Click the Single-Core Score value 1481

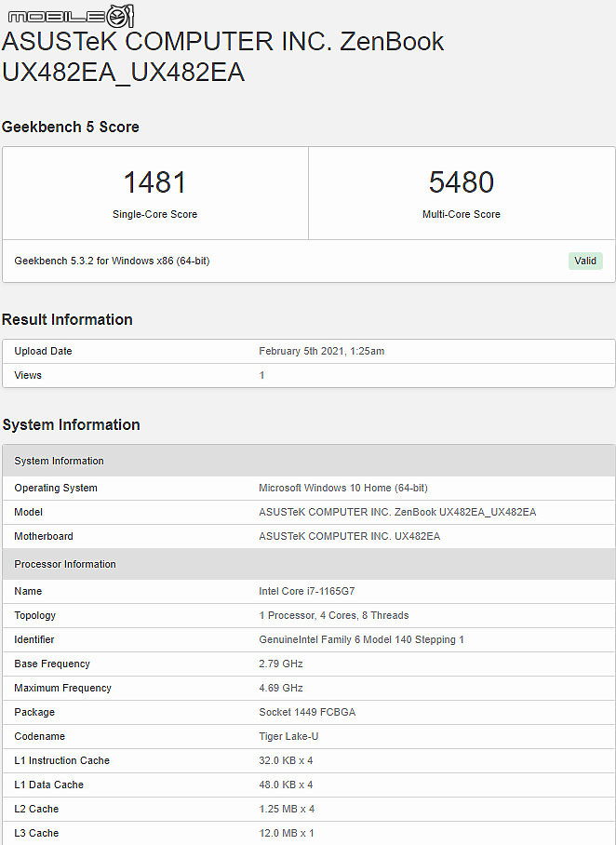pyautogui.click(x=154, y=182)
